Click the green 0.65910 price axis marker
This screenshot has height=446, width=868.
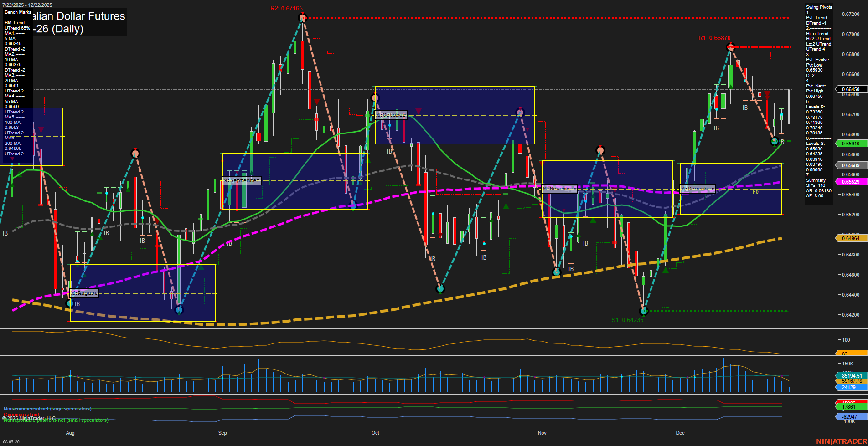point(850,144)
